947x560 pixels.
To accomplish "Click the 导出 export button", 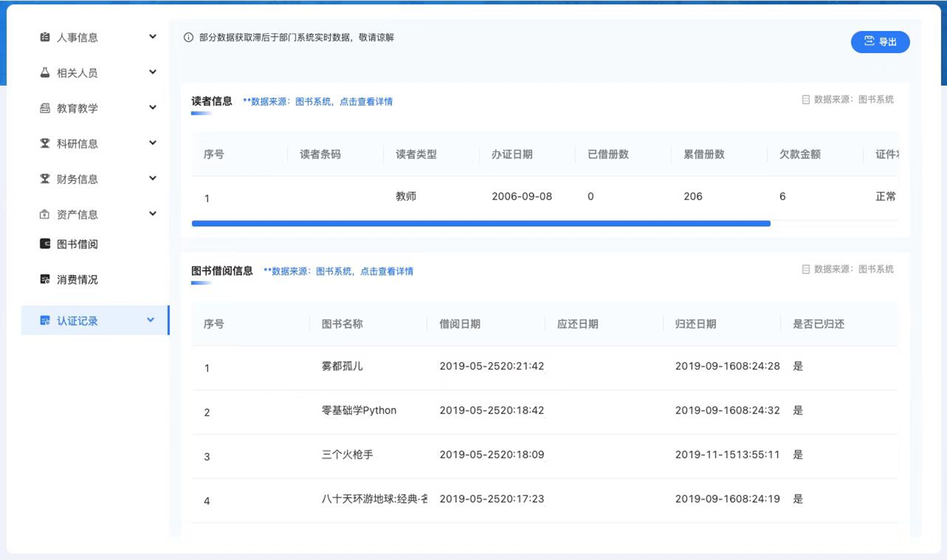I will (880, 42).
